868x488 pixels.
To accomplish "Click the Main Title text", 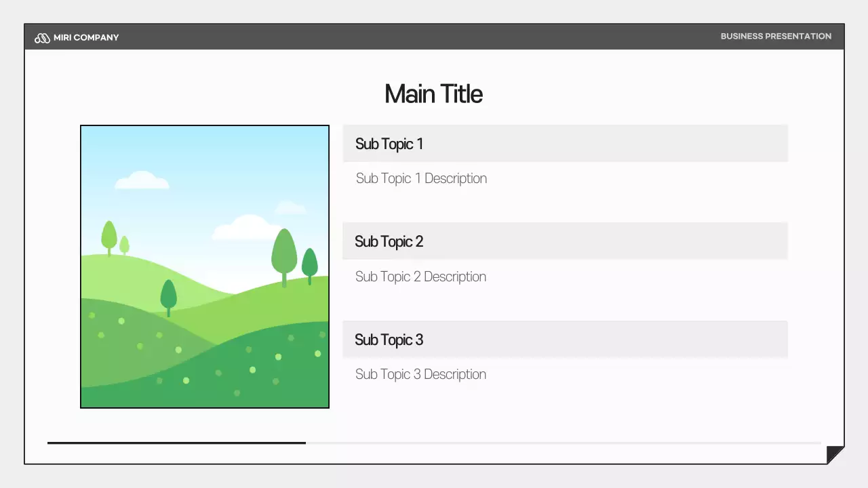I will point(433,94).
